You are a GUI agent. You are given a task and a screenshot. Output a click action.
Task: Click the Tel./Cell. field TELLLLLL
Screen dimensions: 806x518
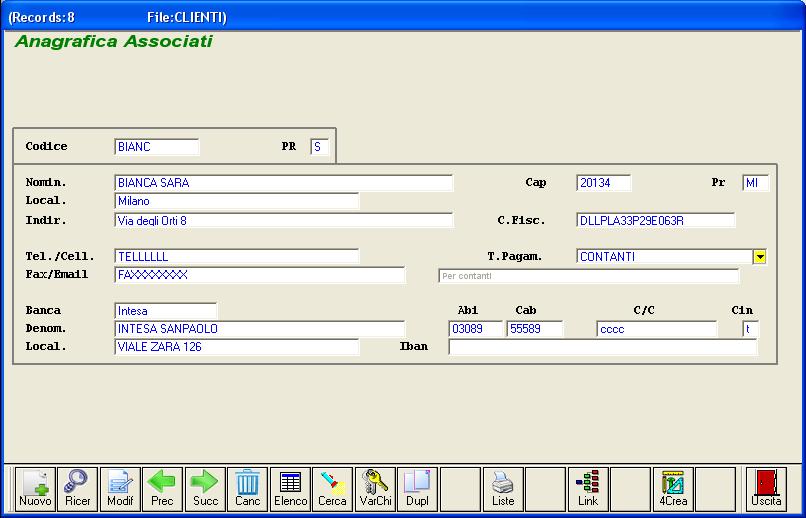[236, 256]
